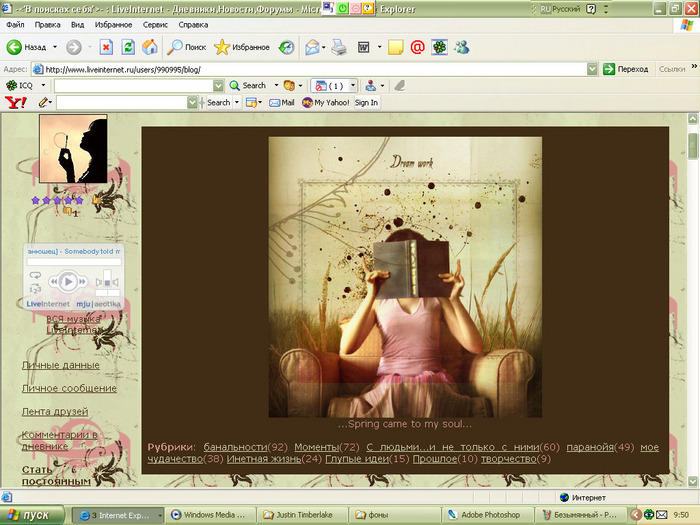Viewport: 700px width, 525px height.
Task: Click the Word edit icon in toolbar
Action: coord(363,47)
